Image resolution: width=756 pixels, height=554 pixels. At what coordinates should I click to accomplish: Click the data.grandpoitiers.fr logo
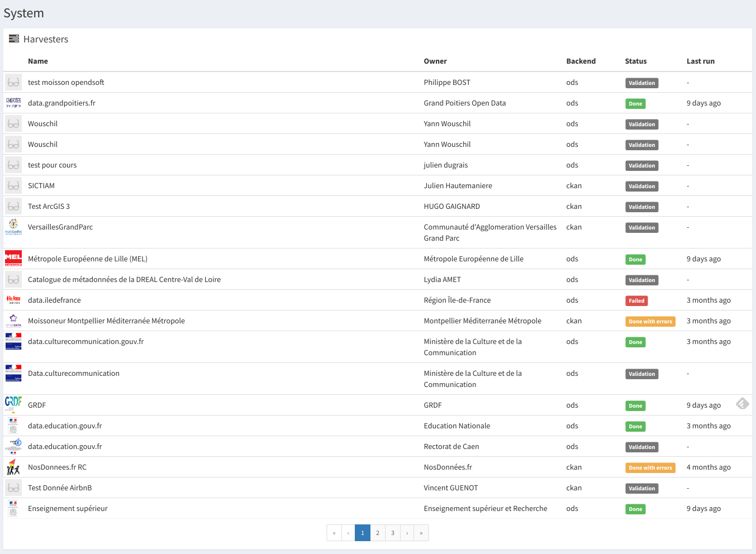13,103
